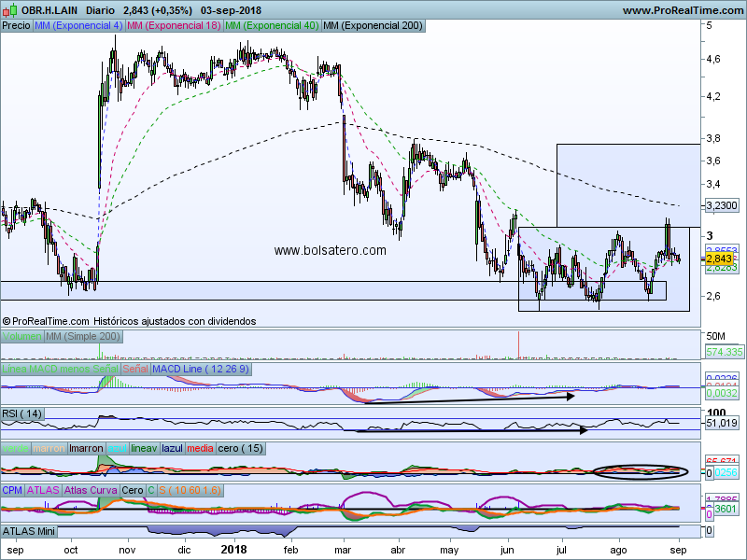The image size is (747, 560).
Task: Click the yellow 2,843 current price tag
Action: (718, 259)
